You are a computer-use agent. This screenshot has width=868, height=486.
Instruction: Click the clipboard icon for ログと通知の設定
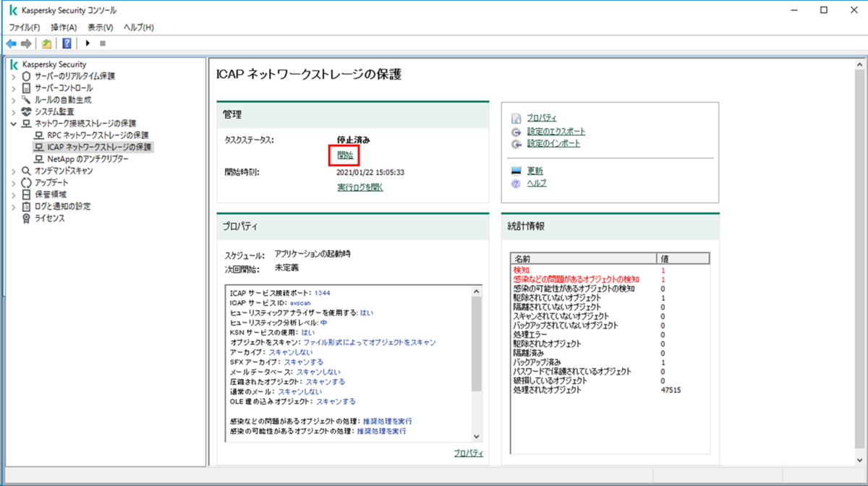click(27, 206)
